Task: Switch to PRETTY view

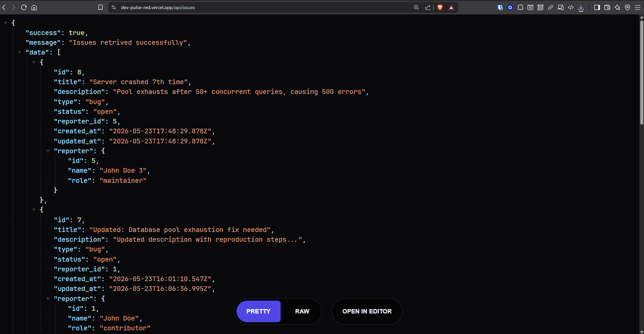Action: (258, 311)
